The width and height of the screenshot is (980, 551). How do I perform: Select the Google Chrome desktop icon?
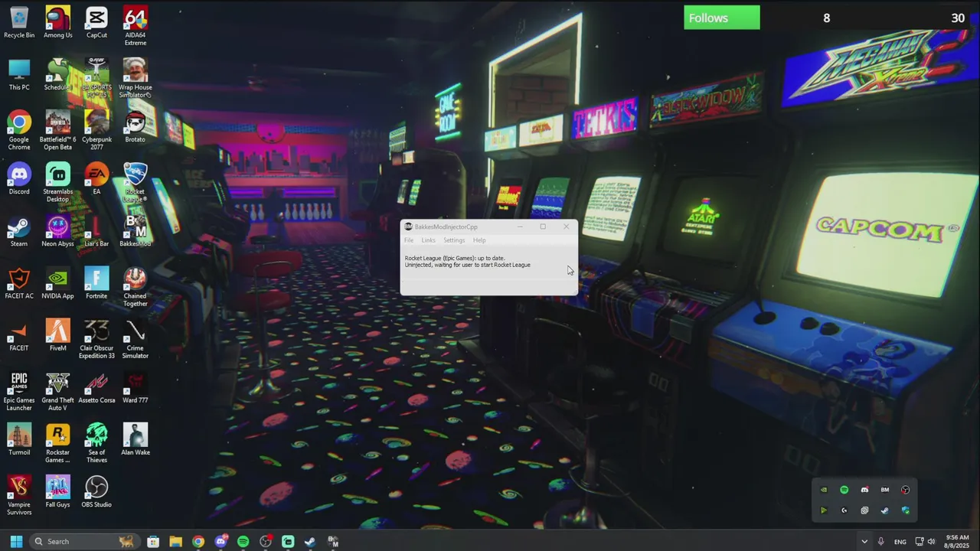tap(19, 130)
